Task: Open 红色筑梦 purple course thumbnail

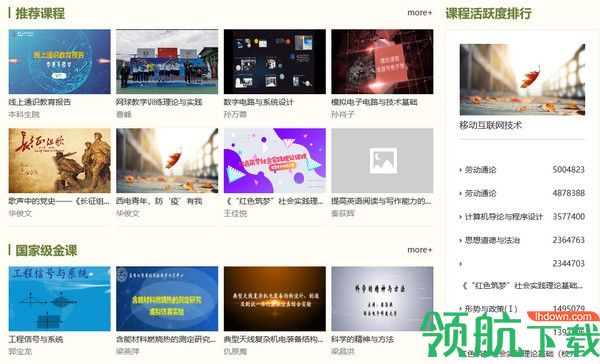Action: point(275,160)
